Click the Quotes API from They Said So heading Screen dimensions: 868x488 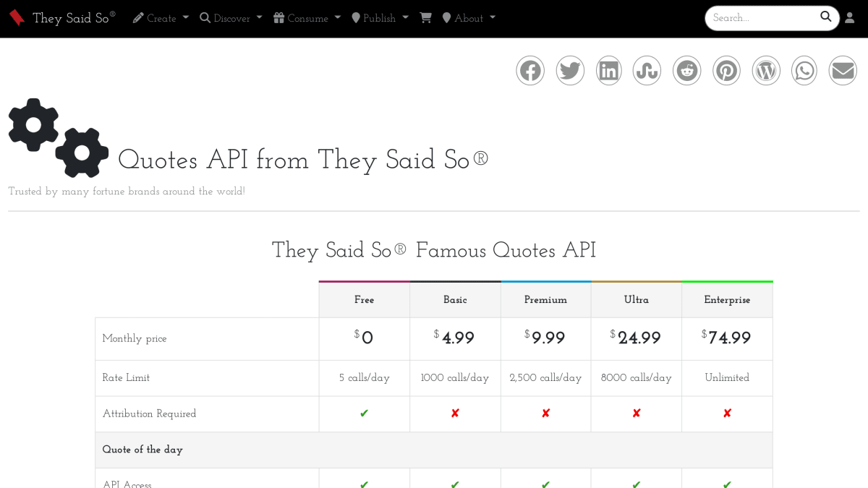[x=303, y=160]
